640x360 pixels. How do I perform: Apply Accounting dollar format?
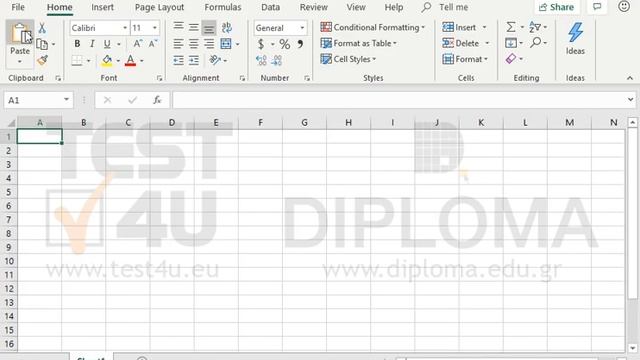click(x=261, y=44)
